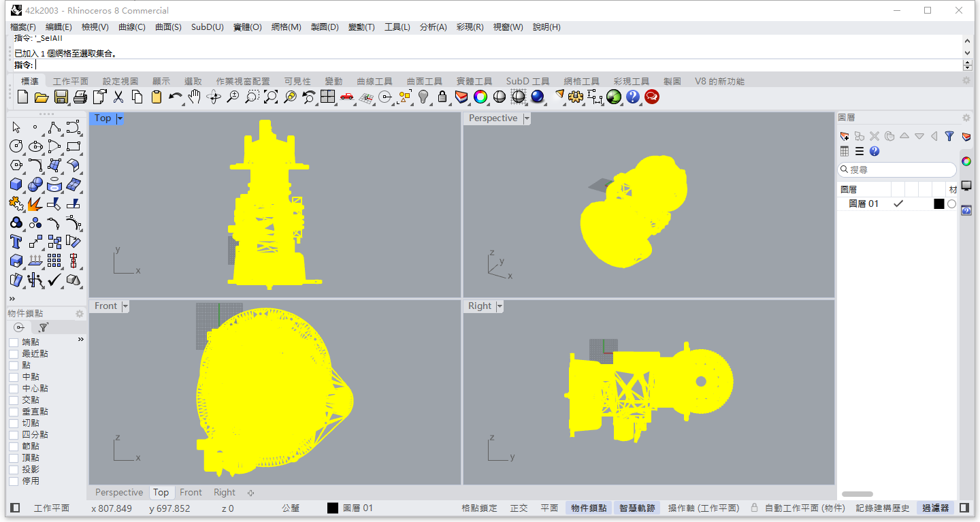Image resolution: width=980 pixels, height=522 pixels.
Task: Tick the 中點 osnap checkbox
Action: coord(14,376)
